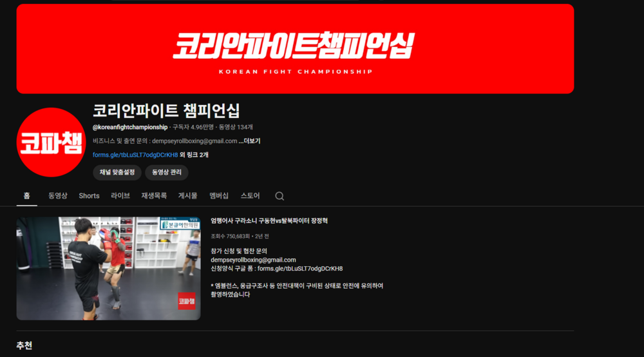
Task: Expand channel description with ...더보기
Action: coord(250,141)
